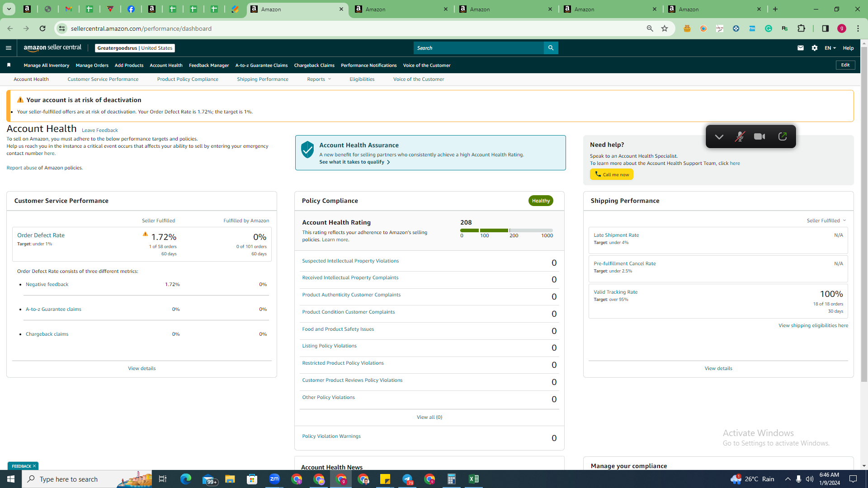
Task: Click the Account Health Rating progress bar
Action: 506,230
